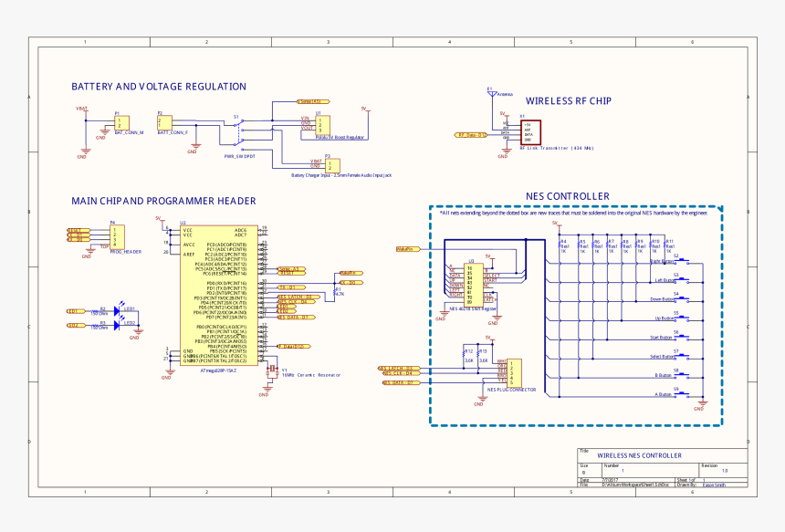The image size is (785, 532).
Task: Click the LED1 diode symbol
Action: [x=119, y=310]
